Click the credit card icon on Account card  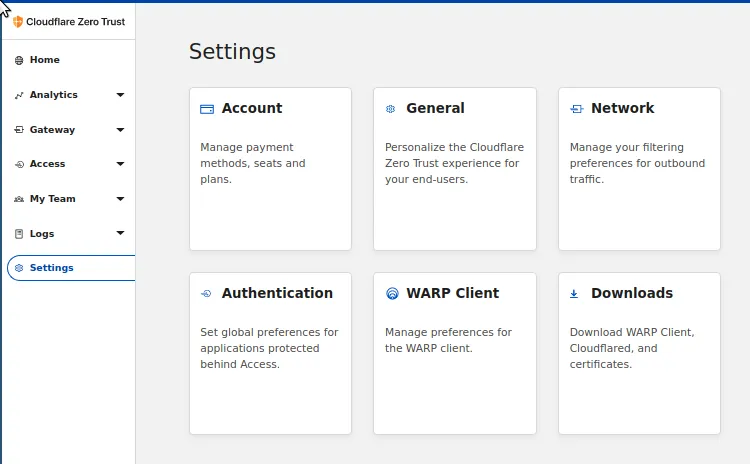tap(207, 110)
